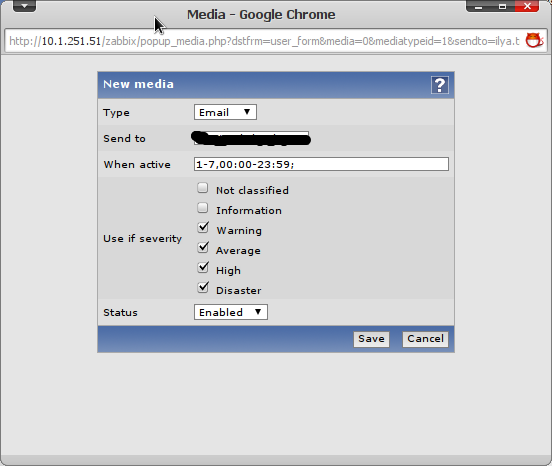Screen dimensions: 552x466
Task: Open the New media help icon
Action: (x=440, y=85)
